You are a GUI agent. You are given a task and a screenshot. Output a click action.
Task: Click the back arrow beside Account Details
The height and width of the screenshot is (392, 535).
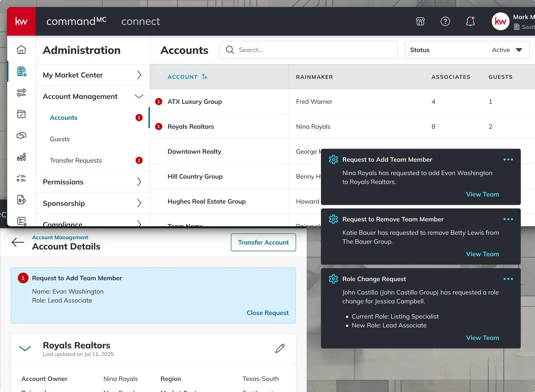[18, 242]
